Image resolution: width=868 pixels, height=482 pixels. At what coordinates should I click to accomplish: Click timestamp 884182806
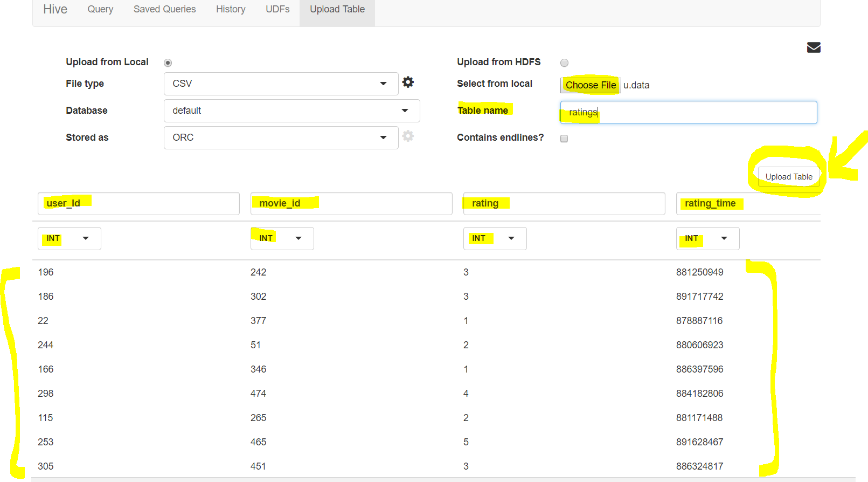(700, 394)
